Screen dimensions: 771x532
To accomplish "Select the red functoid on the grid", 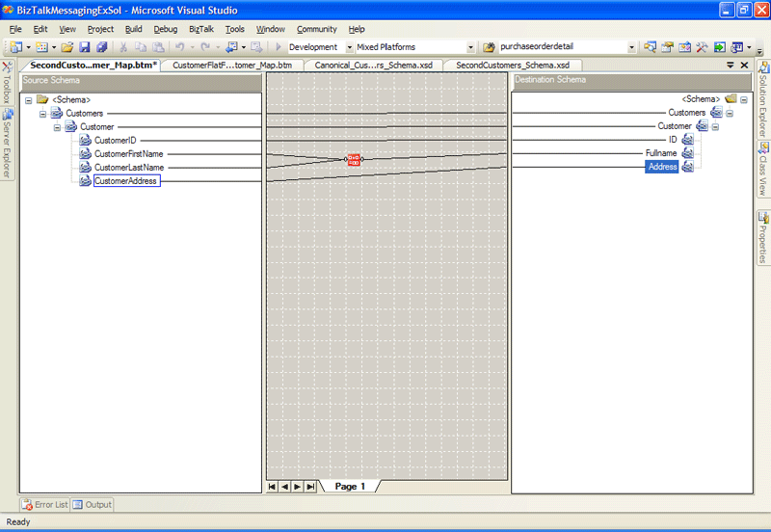I will pos(354,159).
